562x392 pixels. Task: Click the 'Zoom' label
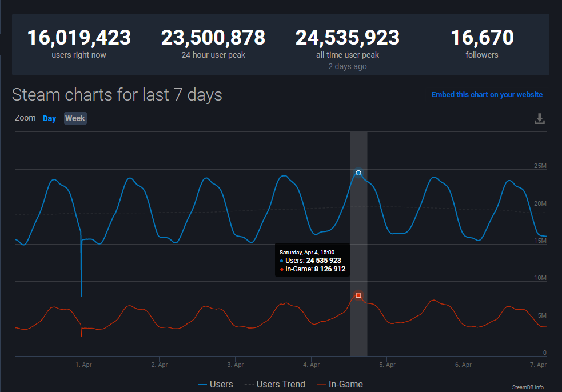(x=25, y=118)
